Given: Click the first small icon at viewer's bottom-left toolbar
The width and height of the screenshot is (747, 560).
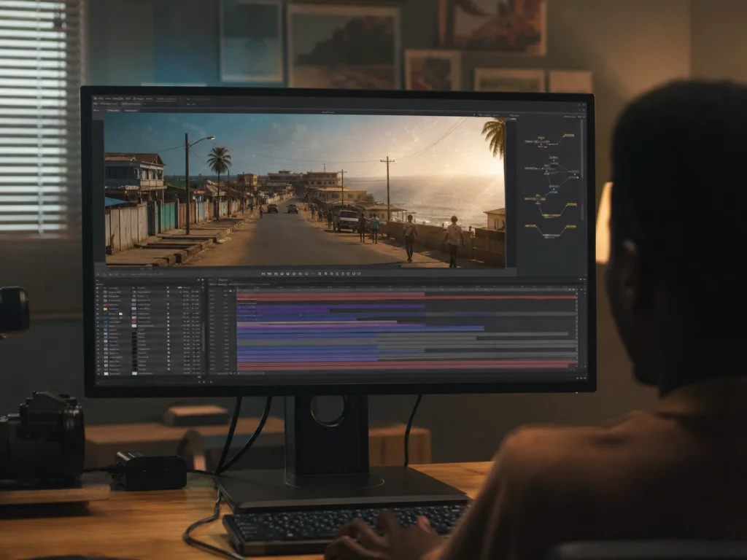Looking at the screenshot, I should click(98, 274).
